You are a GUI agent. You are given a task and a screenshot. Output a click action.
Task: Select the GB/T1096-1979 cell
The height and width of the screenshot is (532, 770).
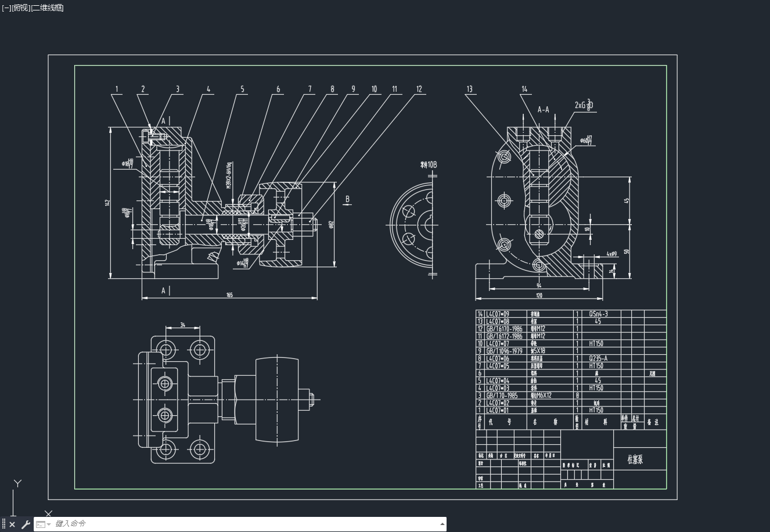coord(504,351)
